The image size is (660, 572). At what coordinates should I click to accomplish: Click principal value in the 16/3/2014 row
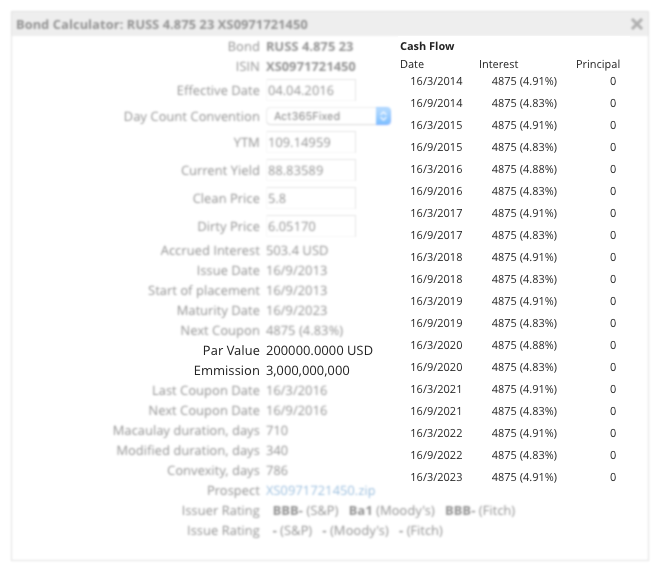pos(613,81)
